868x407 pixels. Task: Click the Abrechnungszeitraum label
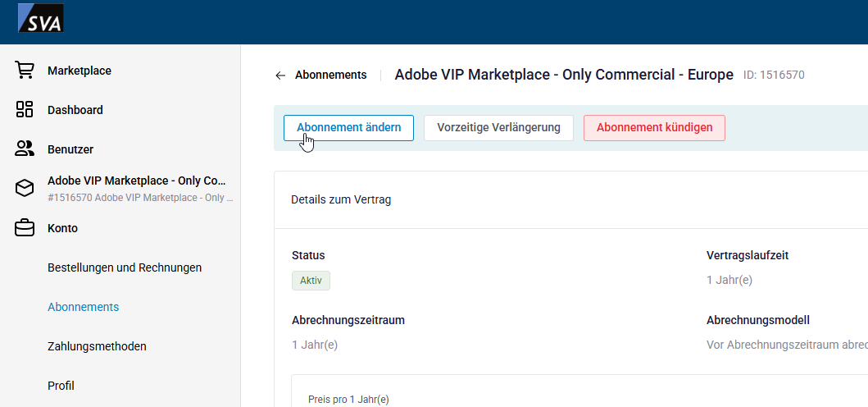coord(348,321)
